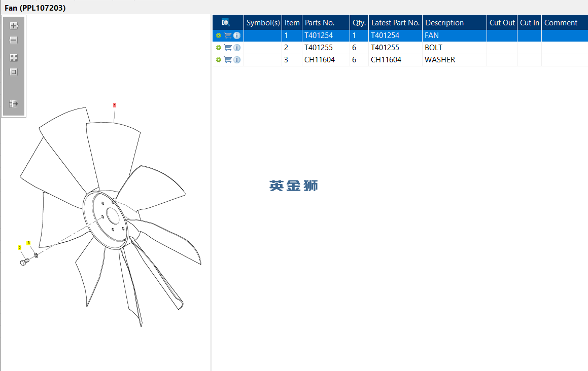The width and height of the screenshot is (588, 371).
Task: Sort by Item column header
Action: [292, 22]
